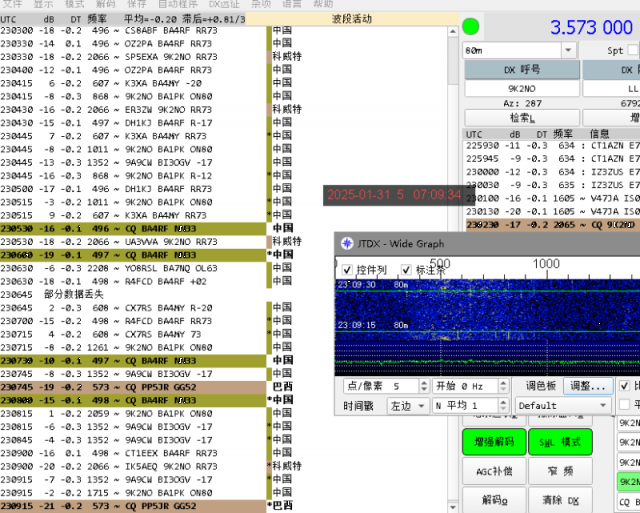Open the 语言 menu
Image resolution: width=640 pixels, height=513 pixels.
292,4
